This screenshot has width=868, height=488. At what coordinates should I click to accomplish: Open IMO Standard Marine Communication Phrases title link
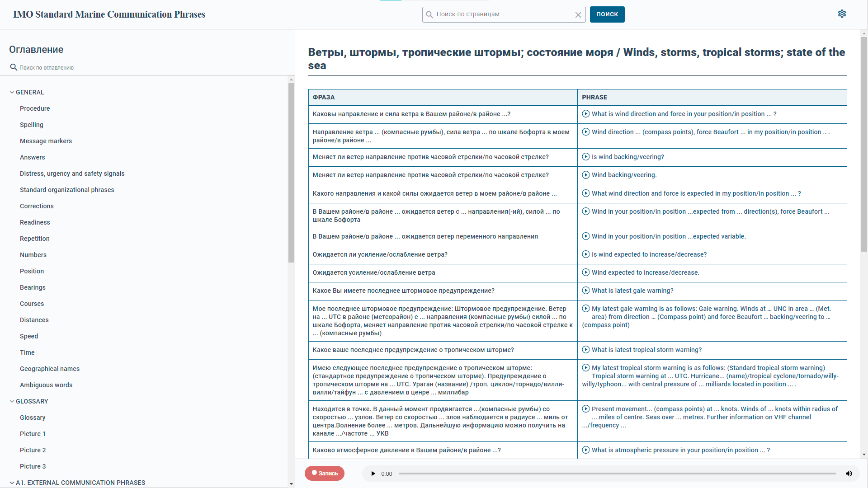point(109,14)
